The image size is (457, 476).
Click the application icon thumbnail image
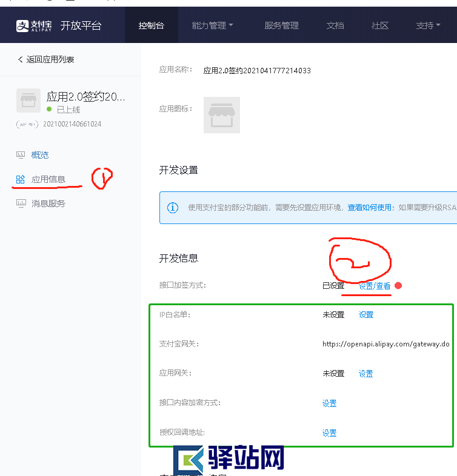tap(222, 115)
